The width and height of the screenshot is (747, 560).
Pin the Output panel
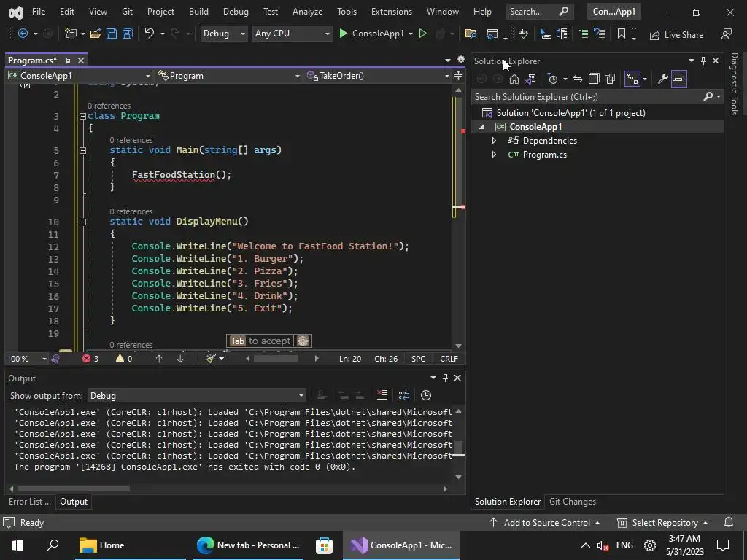(446, 378)
